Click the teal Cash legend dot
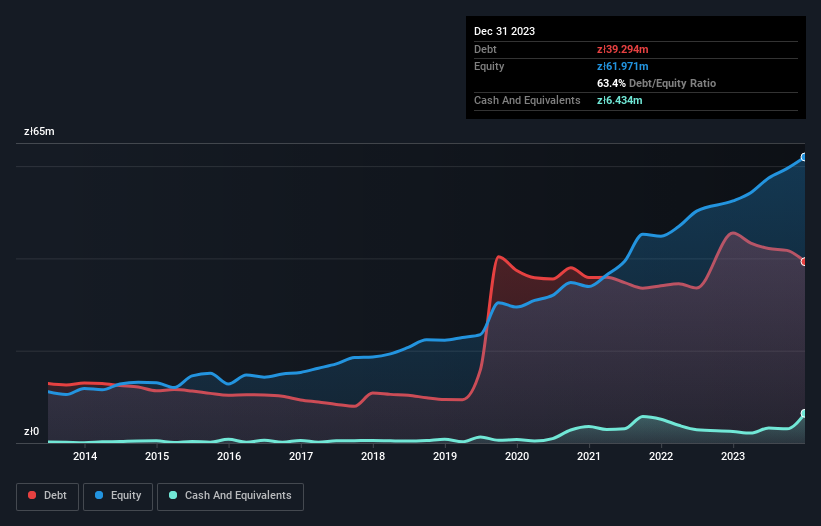This screenshot has width=821, height=526. 173,495
